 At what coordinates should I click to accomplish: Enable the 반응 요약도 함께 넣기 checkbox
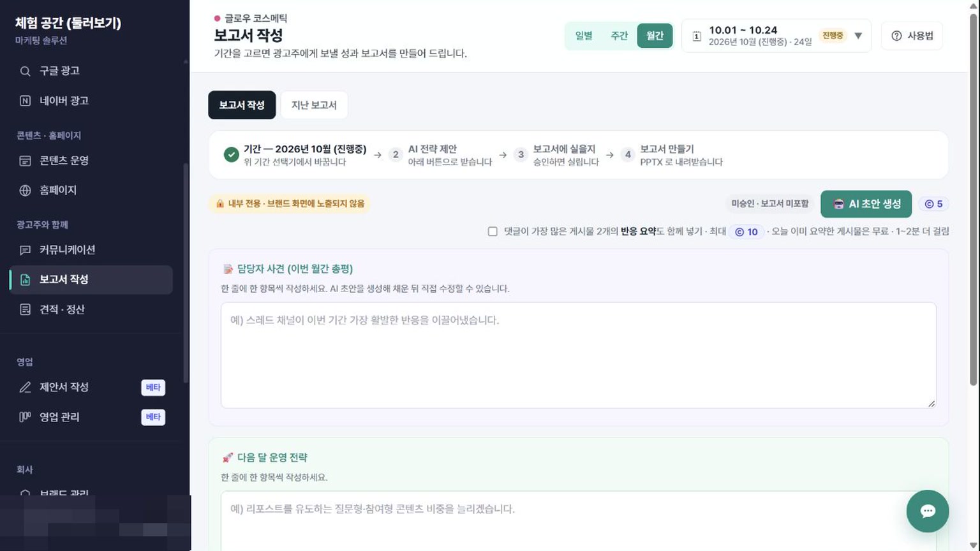[x=493, y=231]
